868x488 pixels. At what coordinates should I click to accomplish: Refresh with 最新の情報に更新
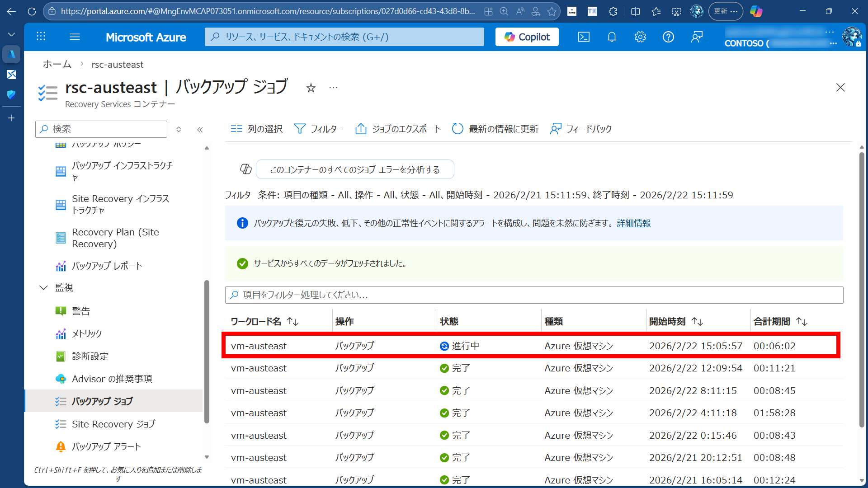(494, 129)
